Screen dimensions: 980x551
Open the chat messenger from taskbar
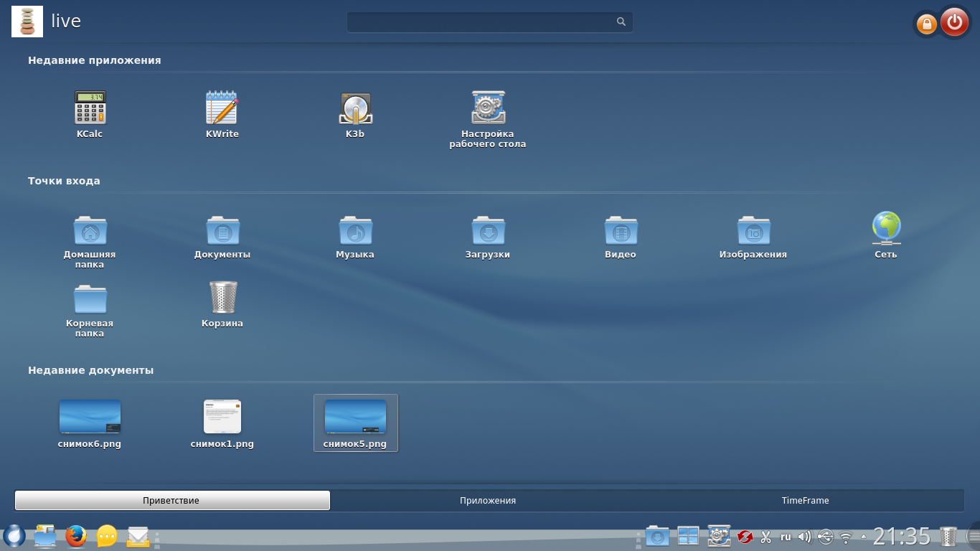107,536
